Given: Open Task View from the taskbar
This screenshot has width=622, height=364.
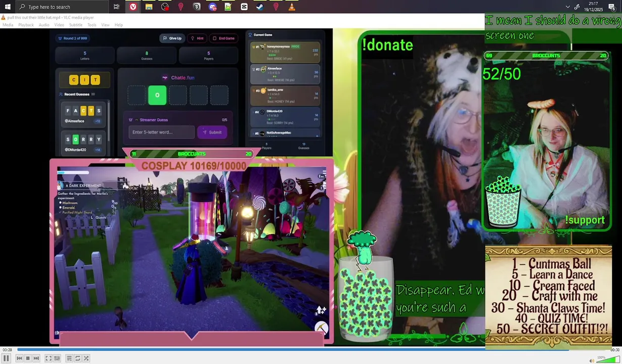Looking at the screenshot, I should (x=116, y=7).
